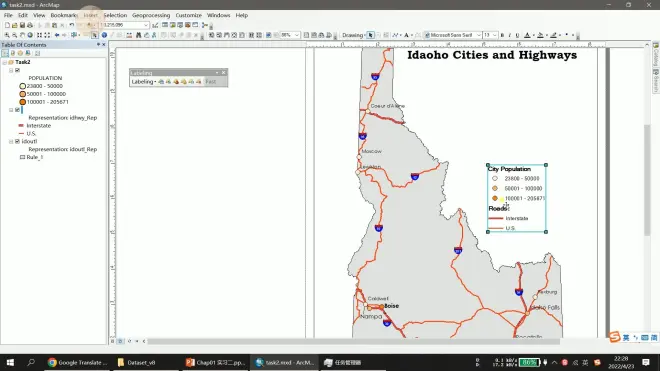Open the map scale dropdown
The width and height of the screenshot is (660, 371).
[146, 25]
